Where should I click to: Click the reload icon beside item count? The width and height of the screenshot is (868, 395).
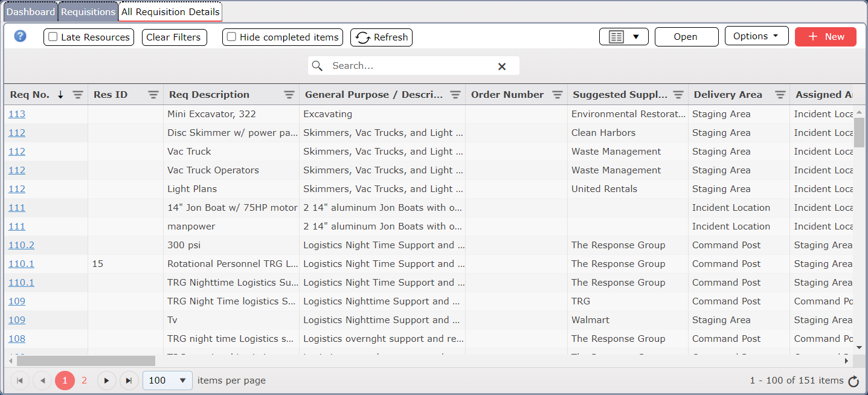point(853,381)
